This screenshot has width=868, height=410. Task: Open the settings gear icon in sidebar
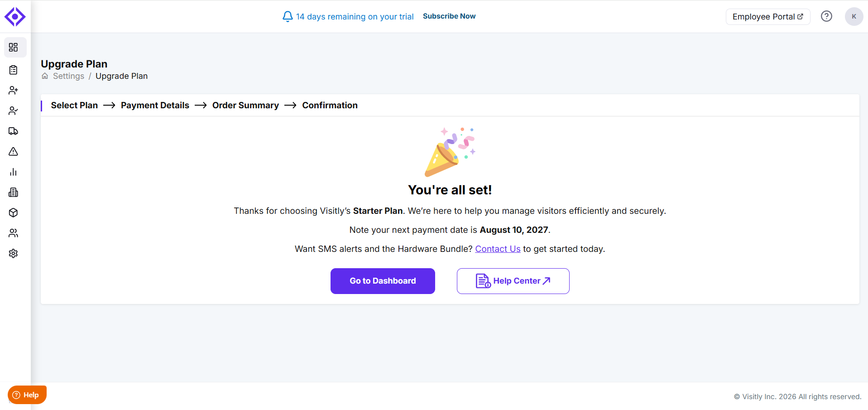coord(14,254)
